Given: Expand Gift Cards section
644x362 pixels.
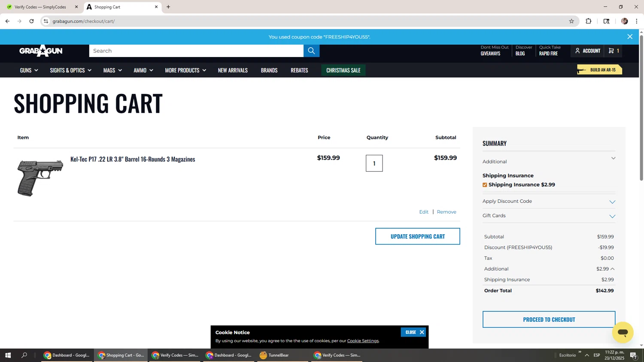Looking at the screenshot, I should [549, 216].
